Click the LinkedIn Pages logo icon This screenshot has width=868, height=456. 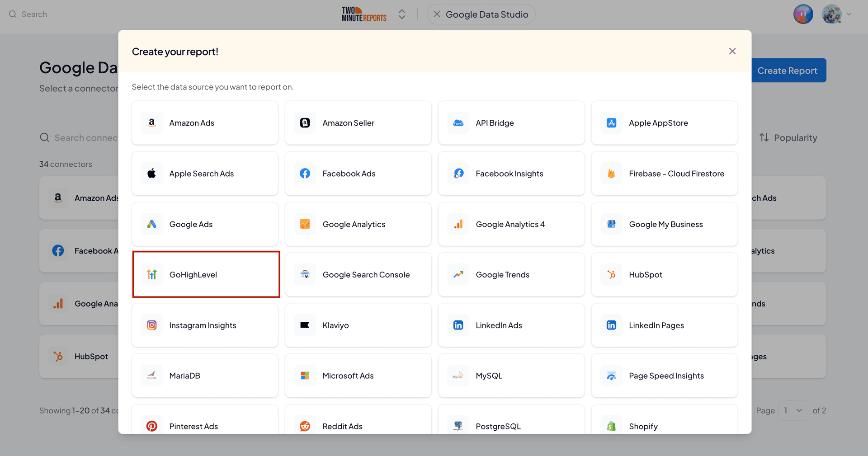(x=612, y=325)
